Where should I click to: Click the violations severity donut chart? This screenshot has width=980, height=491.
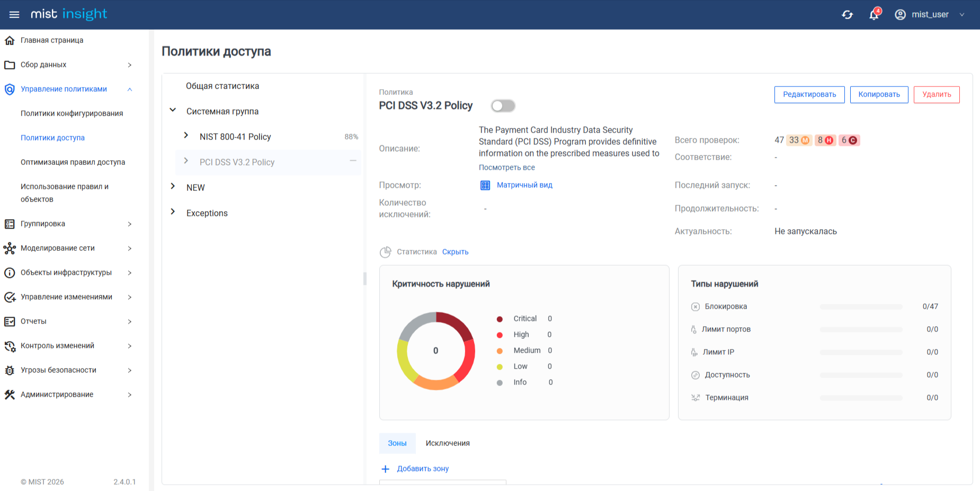pos(436,350)
